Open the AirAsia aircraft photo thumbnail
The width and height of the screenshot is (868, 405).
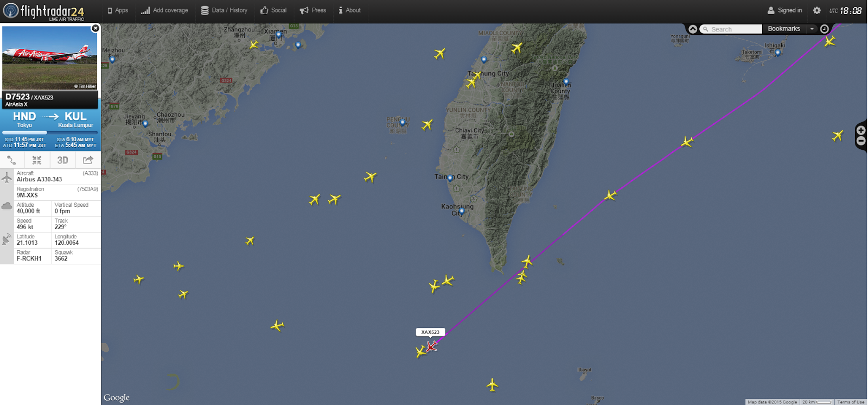click(x=50, y=58)
